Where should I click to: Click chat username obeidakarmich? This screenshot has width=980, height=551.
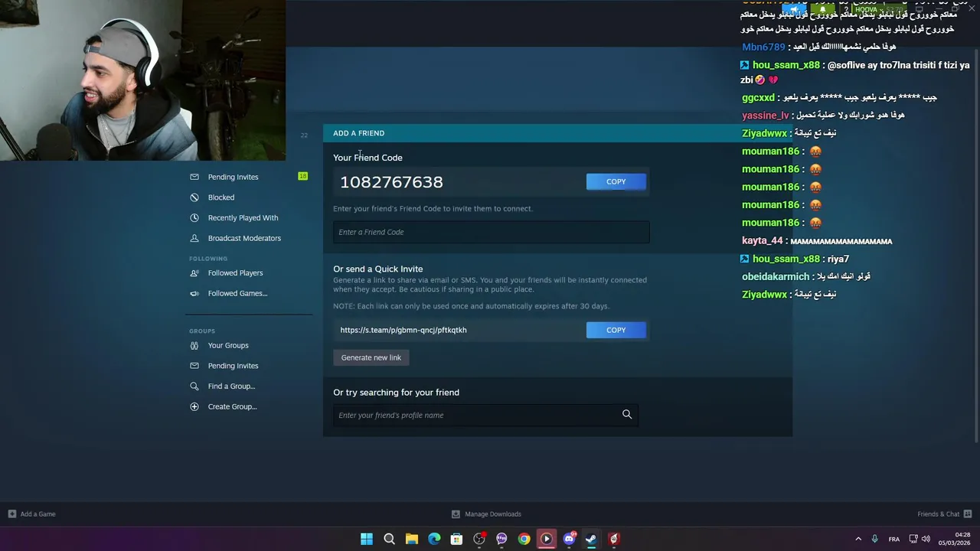(775, 276)
